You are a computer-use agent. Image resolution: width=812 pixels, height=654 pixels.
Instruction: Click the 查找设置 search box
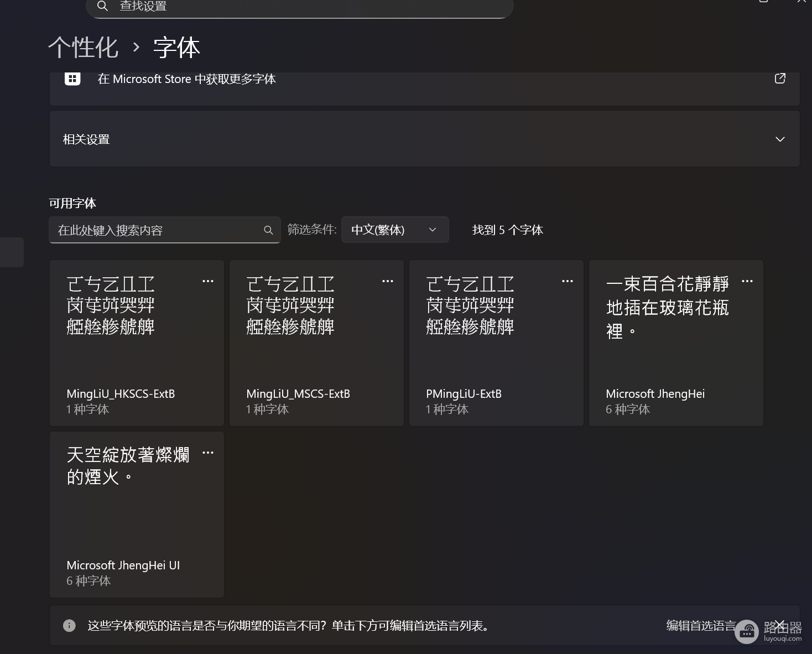tap(300, 8)
